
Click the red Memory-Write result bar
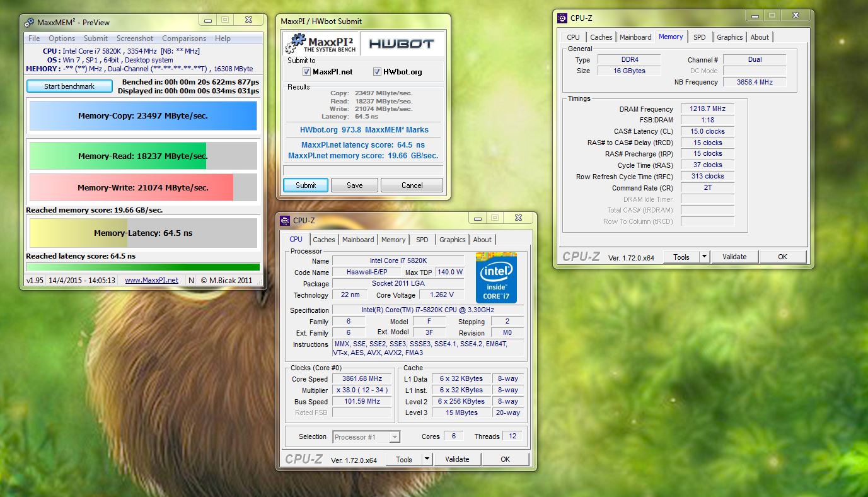(143, 187)
